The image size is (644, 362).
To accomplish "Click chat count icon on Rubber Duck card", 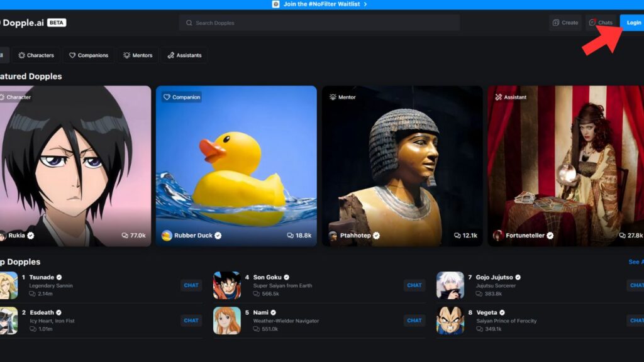I will click(x=291, y=236).
